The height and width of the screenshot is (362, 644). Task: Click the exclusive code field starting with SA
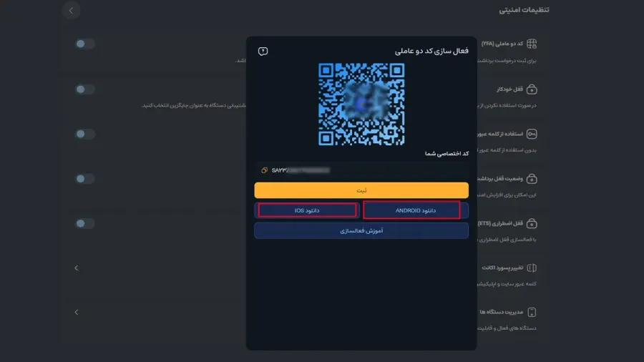[361, 170]
